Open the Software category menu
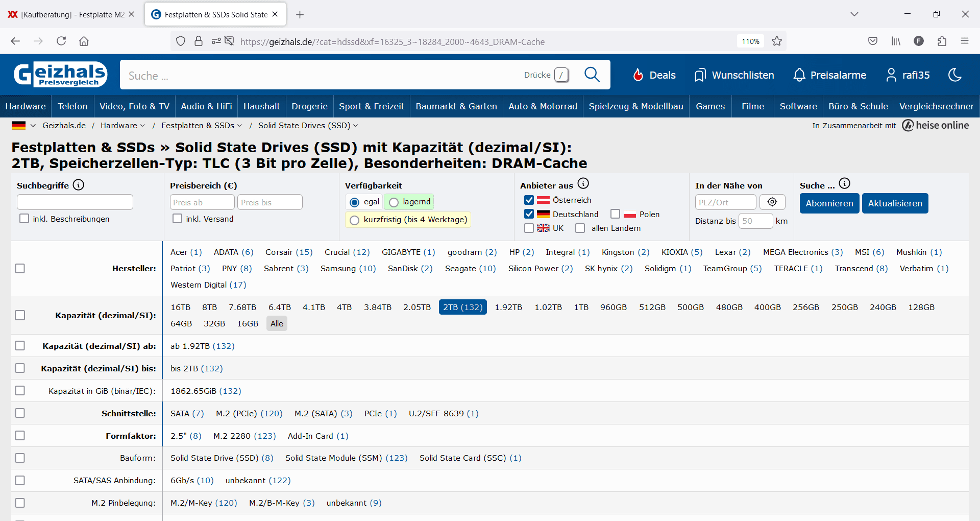The image size is (980, 521). point(798,106)
